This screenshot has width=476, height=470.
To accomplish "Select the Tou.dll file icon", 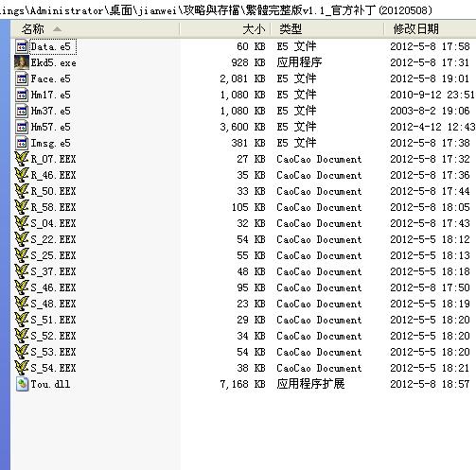I will tap(22, 384).
